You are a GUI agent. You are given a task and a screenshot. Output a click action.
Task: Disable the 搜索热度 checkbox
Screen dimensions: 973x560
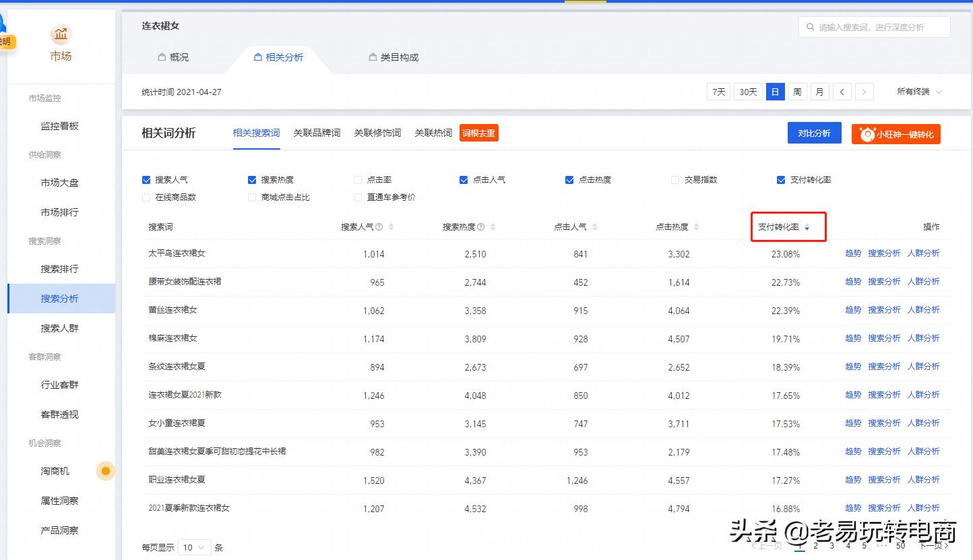251,179
